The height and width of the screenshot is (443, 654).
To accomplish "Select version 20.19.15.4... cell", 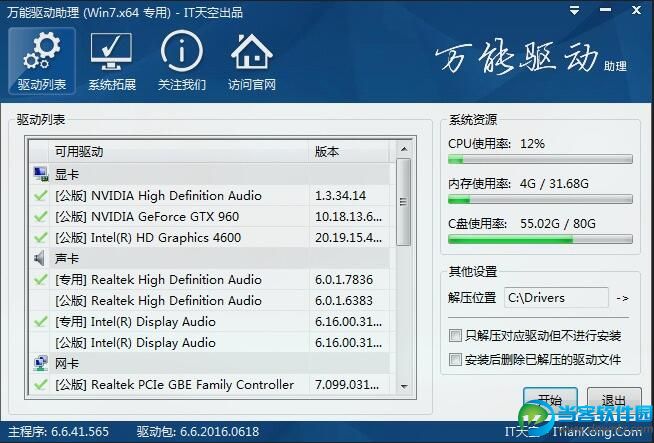I will pyautogui.click(x=348, y=237).
